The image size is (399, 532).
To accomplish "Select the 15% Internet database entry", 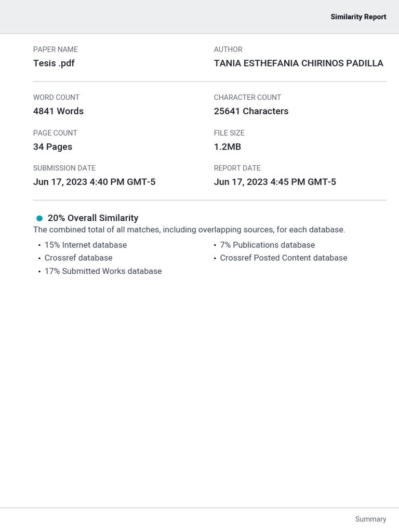I will click(x=85, y=245).
